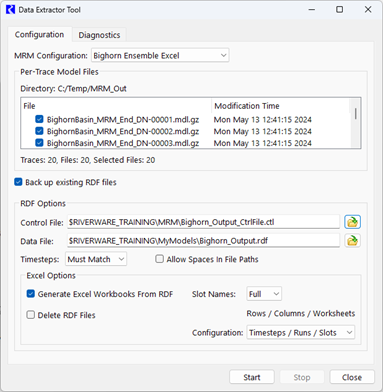Disable Back up existing RDF files
Screen dimensions: 384x392
click(x=18, y=182)
